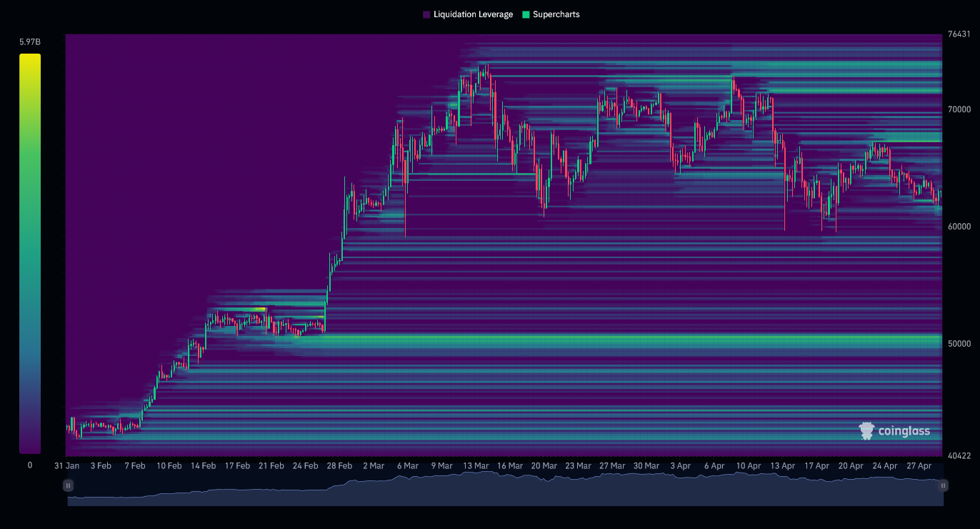Click the coinglass wordmark text
The image size is (980, 529).
(904, 431)
